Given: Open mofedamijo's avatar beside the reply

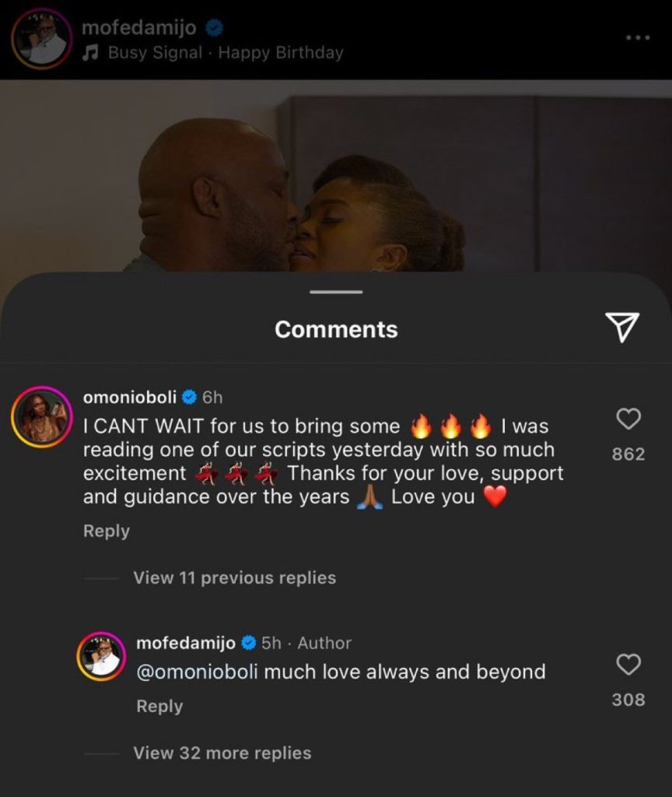Looking at the screenshot, I should coord(103,658).
